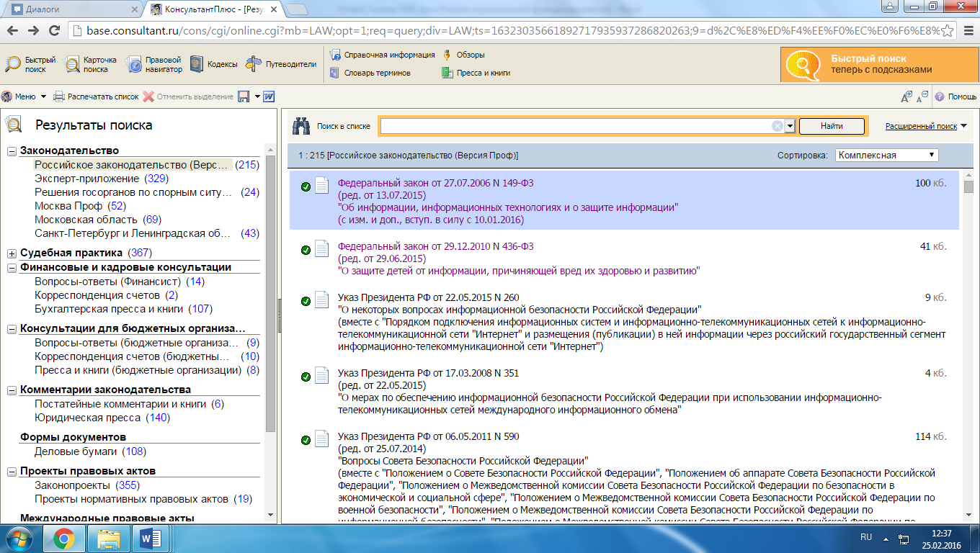The width and height of the screenshot is (980, 553).
Task: Open Справочная информация
Action: [383, 55]
